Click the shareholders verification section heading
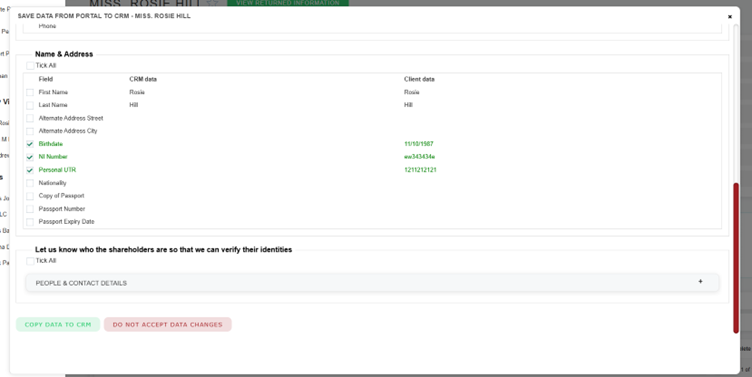 tap(164, 249)
